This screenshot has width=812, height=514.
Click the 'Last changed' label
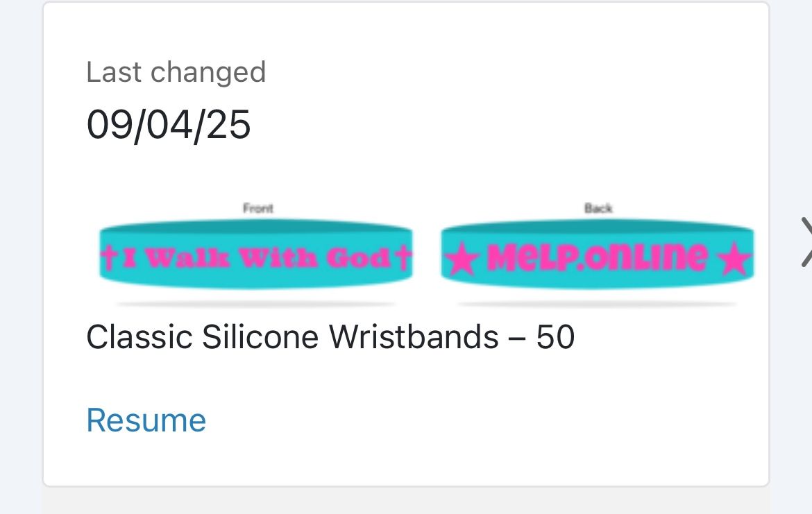(176, 71)
